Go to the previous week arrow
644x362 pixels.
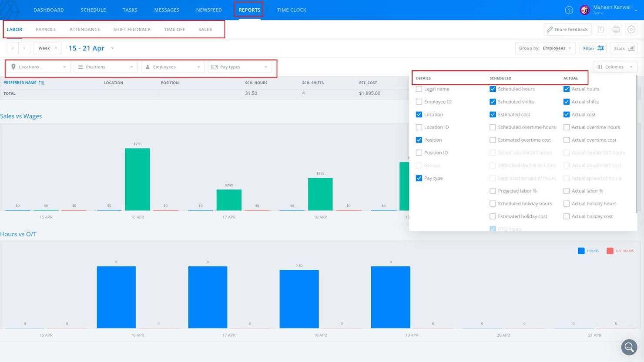(13, 48)
